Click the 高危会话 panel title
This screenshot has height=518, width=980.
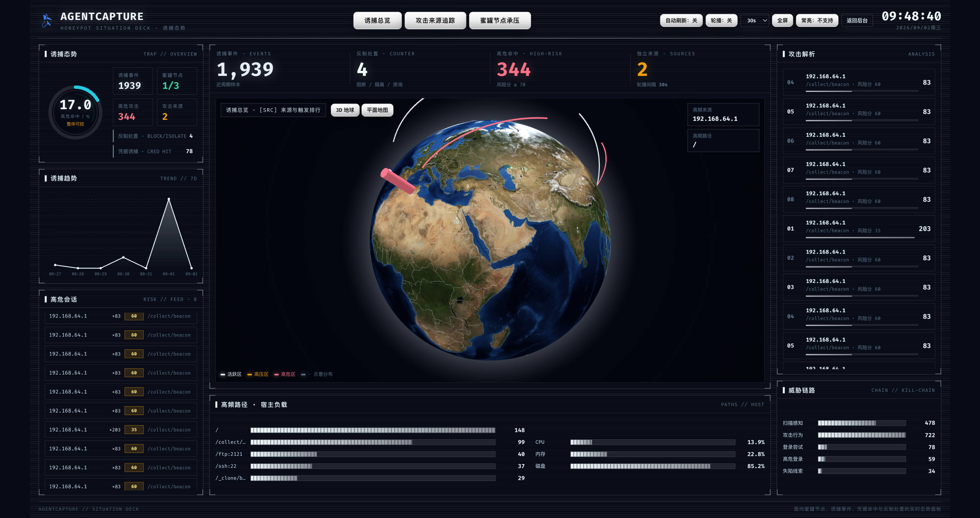coord(64,300)
